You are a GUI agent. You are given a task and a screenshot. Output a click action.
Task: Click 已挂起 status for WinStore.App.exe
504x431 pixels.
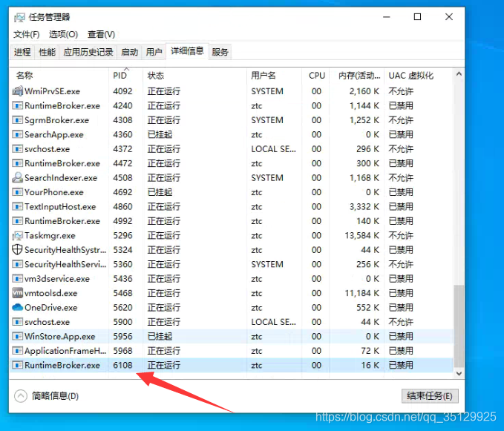[160, 336]
